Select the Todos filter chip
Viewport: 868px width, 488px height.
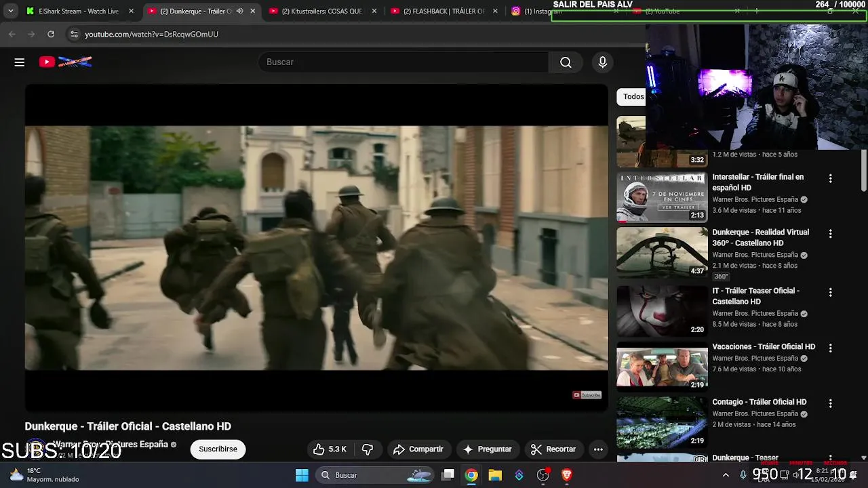tap(633, 97)
